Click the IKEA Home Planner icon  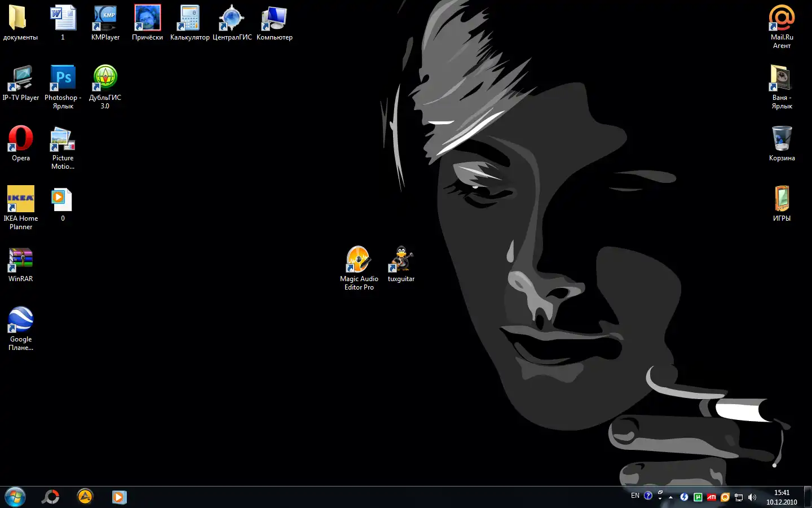(21, 199)
